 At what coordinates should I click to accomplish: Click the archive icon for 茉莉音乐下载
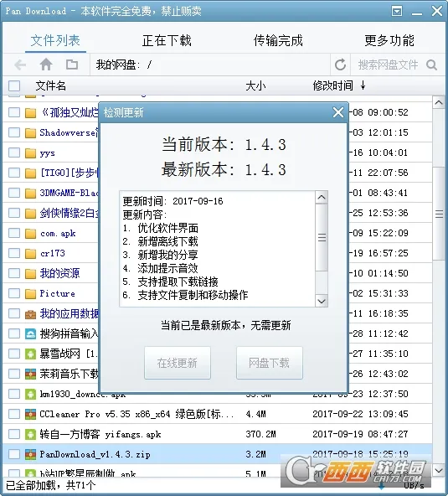(x=30, y=375)
